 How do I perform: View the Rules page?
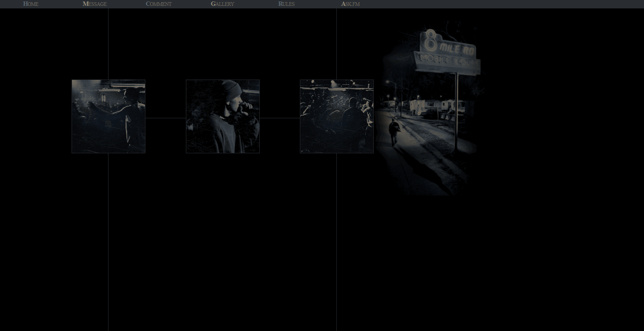[286, 4]
